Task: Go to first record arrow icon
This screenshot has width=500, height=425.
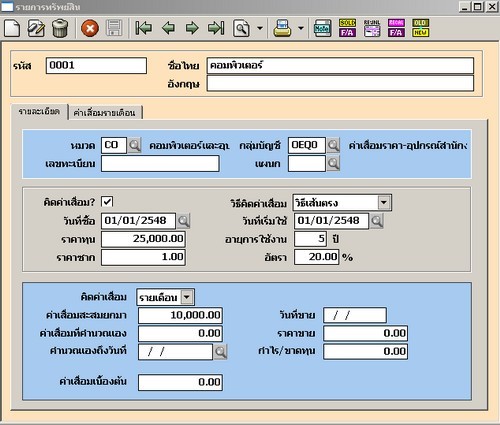Action: [x=144, y=28]
